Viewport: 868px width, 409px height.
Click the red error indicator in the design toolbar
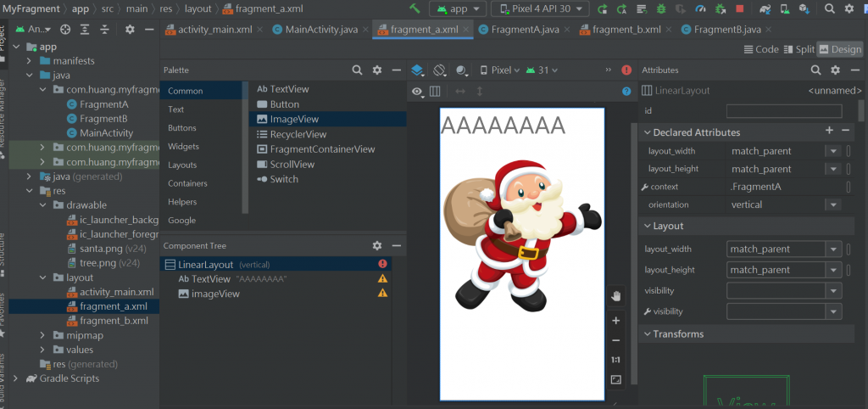pyautogui.click(x=626, y=70)
